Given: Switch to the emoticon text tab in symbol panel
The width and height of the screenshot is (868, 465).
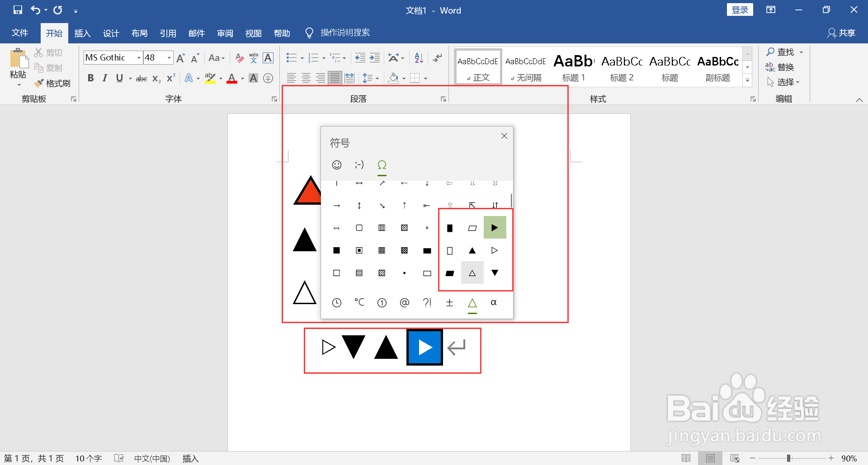Looking at the screenshot, I should click(359, 165).
